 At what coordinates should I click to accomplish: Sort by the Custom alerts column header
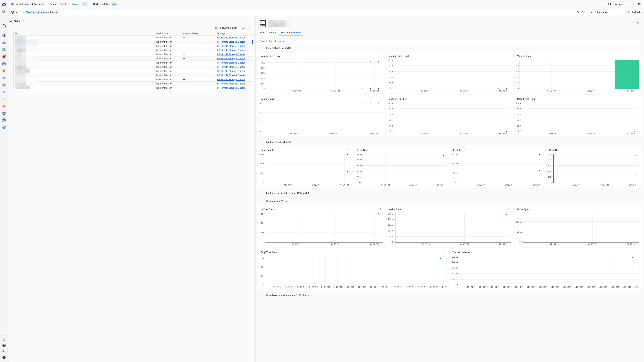click(191, 34)
